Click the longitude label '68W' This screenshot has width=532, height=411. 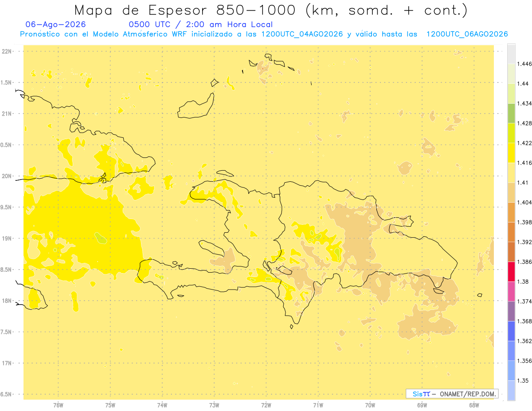(474, 405)
